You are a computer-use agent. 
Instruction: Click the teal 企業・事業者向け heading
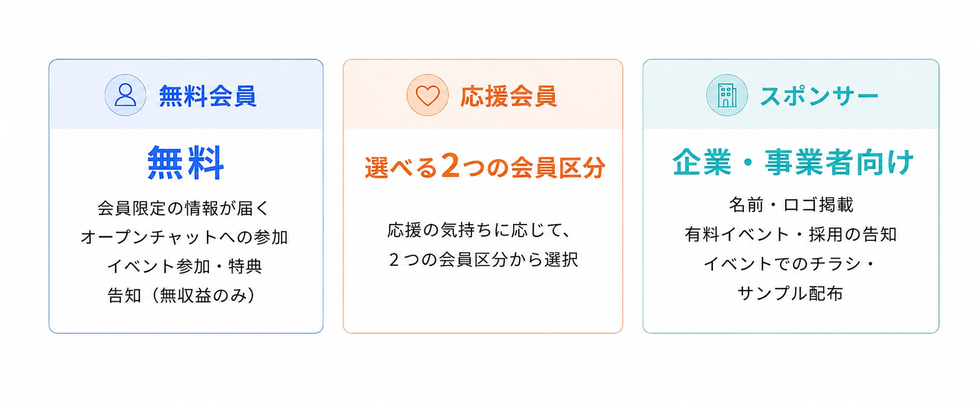793,162
